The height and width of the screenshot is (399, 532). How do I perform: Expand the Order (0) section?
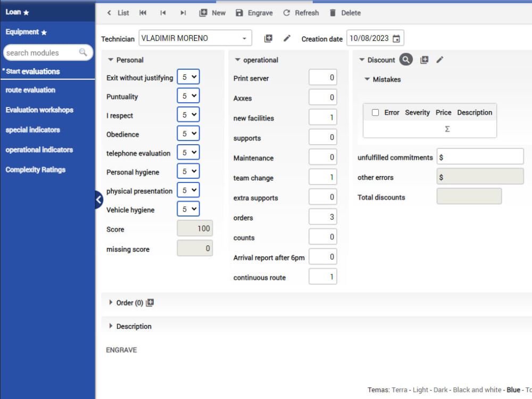(x=111, y=302)
